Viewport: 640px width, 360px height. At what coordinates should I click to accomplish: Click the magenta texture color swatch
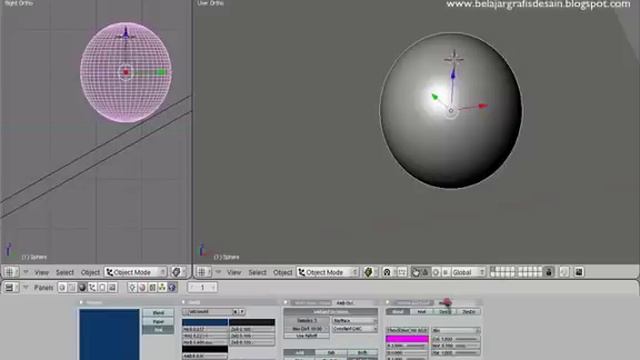tap(407, 339)
